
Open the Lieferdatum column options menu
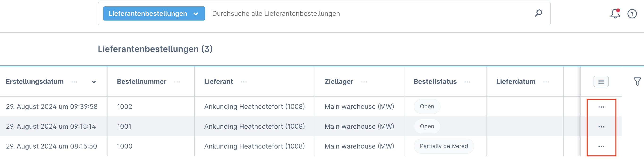[x=545, y=82]
